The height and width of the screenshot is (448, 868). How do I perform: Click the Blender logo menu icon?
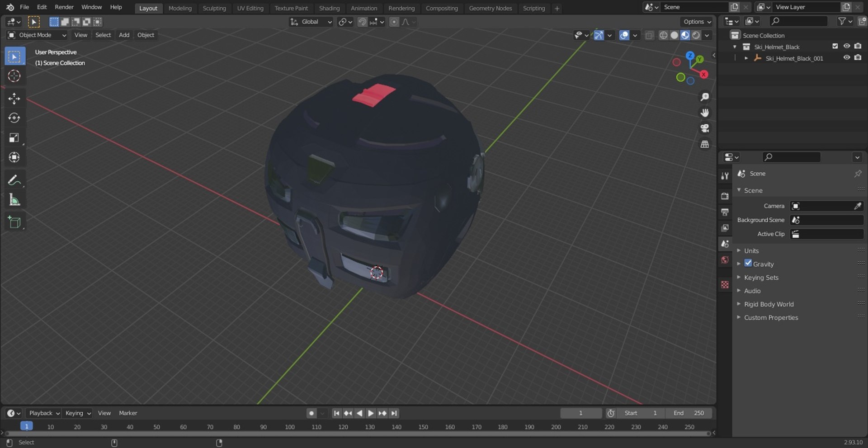pos(10,7)
